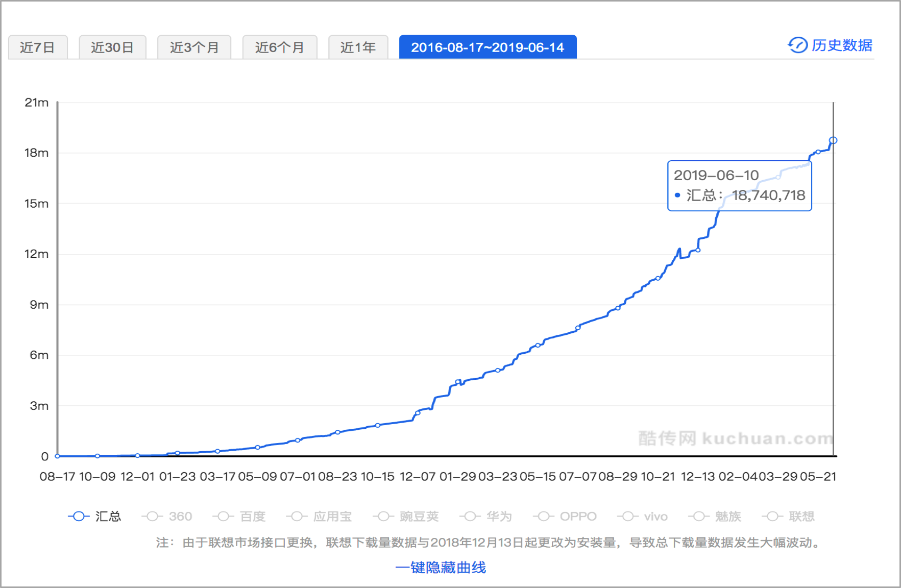Select the 近7日 time range tab
Viewport: 901px width, 588px height.
tap(38, 47)
